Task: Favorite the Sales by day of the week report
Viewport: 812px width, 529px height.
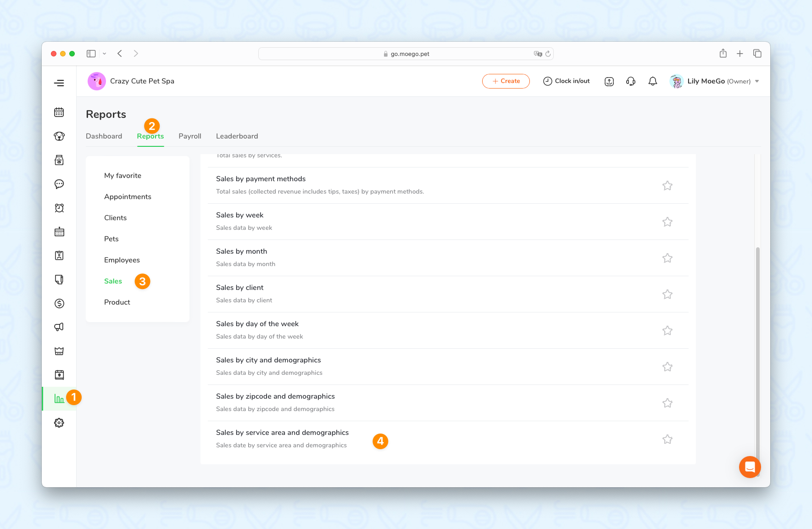Action: (x=667, y=330)
